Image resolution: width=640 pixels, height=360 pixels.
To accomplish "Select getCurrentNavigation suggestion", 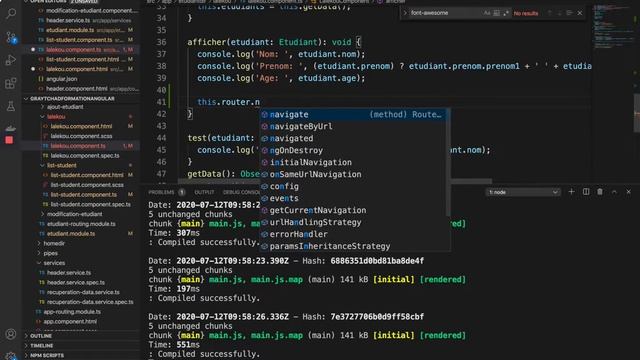I will tap(353, 210).
